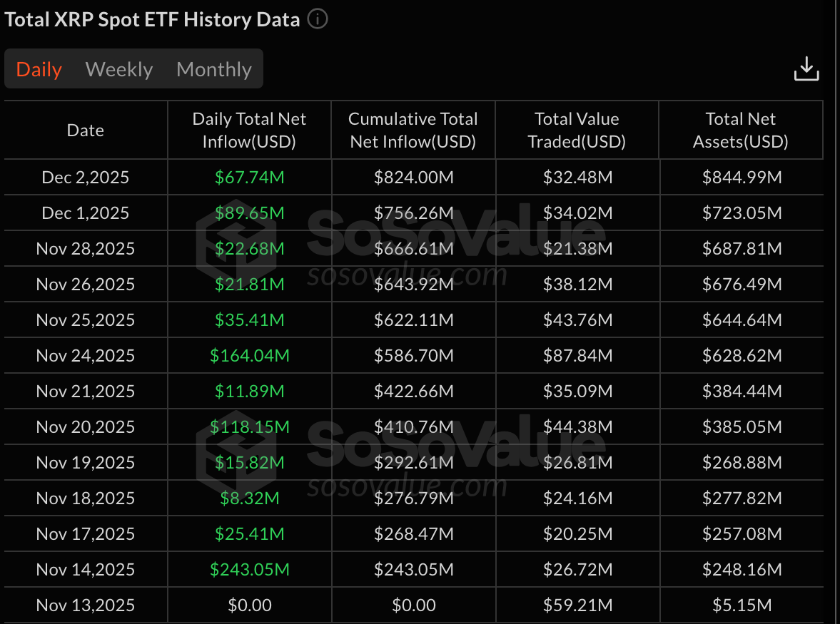Click the $5.15M net assets cell
Viewport: 840px width, 624px height.
742,605
